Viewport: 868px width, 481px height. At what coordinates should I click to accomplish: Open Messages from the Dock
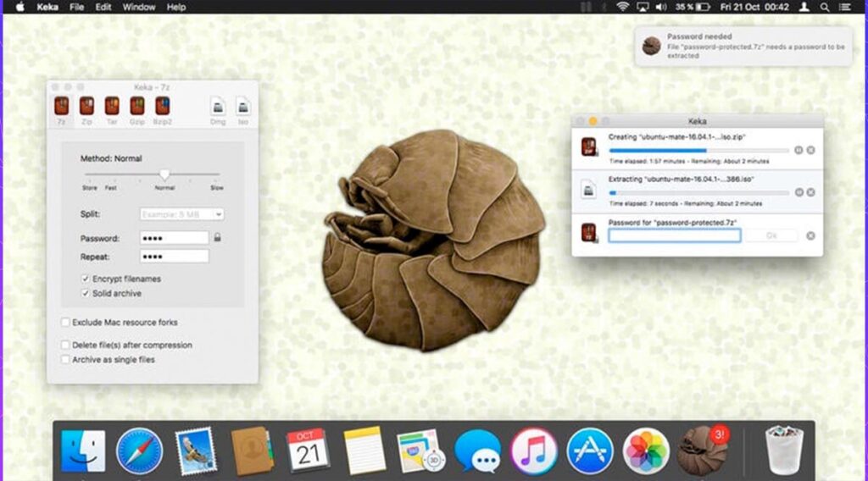click(478, 451)
